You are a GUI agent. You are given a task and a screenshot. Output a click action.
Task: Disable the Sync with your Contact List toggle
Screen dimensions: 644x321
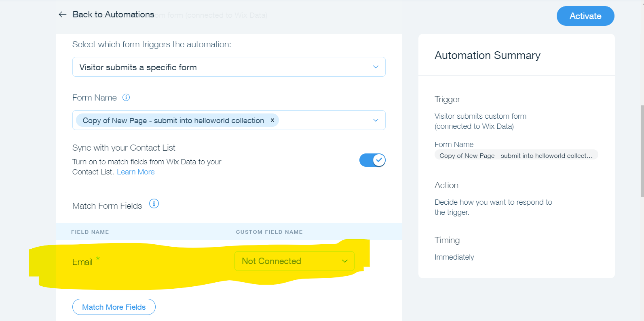pyautogui.click(x=372, y=160)
